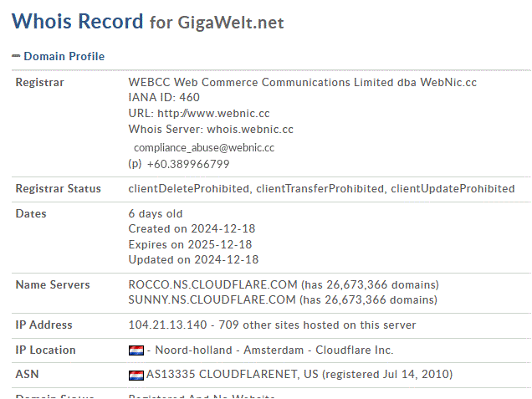Click Noord-holland - Amsterdam - Cloudflare Inc.
The image size is (532, 399).
click(274, 350)
